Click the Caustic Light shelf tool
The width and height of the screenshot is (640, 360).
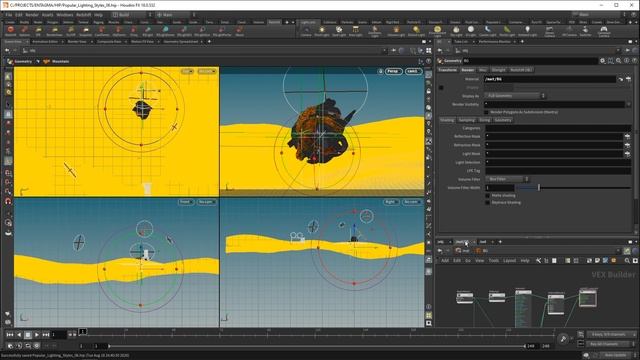point(487,31)
